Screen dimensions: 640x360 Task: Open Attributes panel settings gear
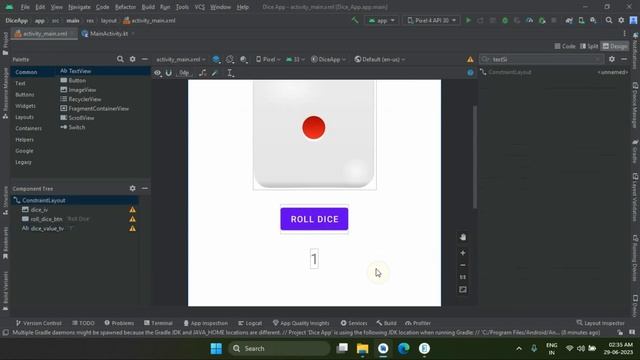[x=611, y=59]
